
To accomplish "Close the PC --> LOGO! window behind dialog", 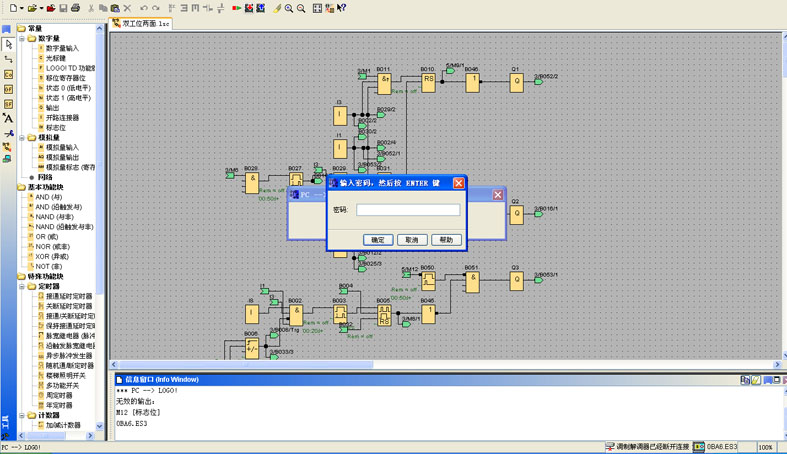I will (497, 195).
